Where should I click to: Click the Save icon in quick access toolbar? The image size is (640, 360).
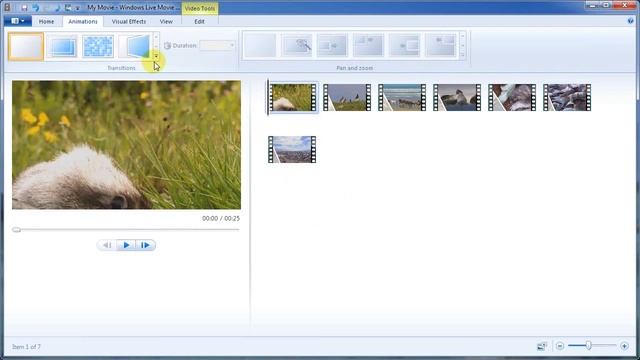click(x=24, y=7)
